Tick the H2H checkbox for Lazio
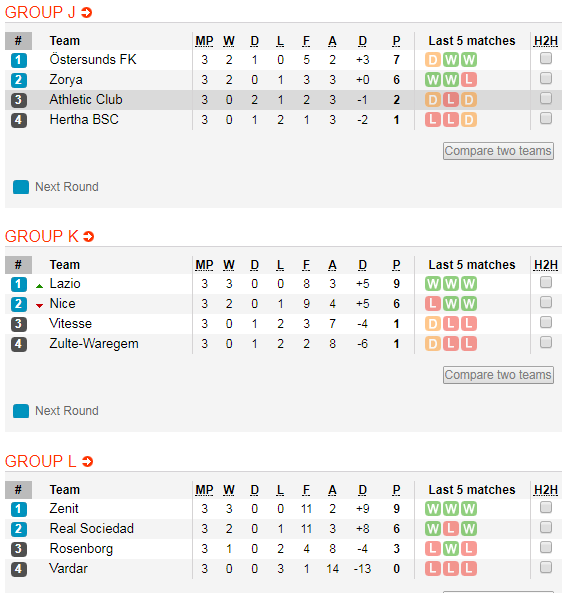Viewport: 563px width, 593px height. pos(546,282)
